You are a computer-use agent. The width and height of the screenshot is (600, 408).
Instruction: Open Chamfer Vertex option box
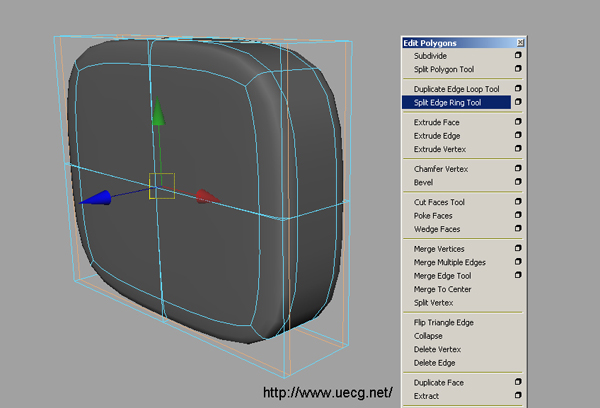(518, 168)
